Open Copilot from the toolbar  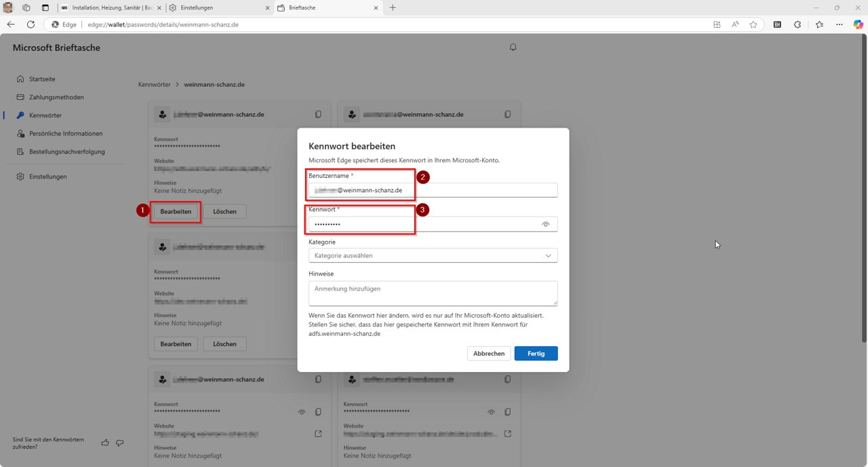pos(856,24)
